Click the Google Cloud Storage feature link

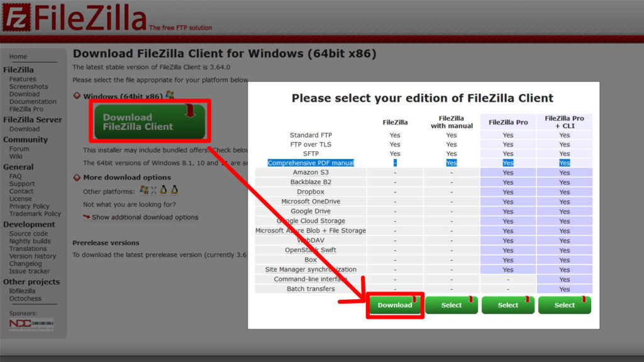[311, 221]
